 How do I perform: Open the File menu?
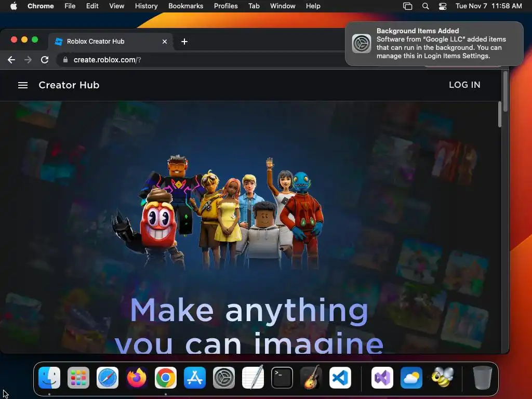click(x=70, y=6)
